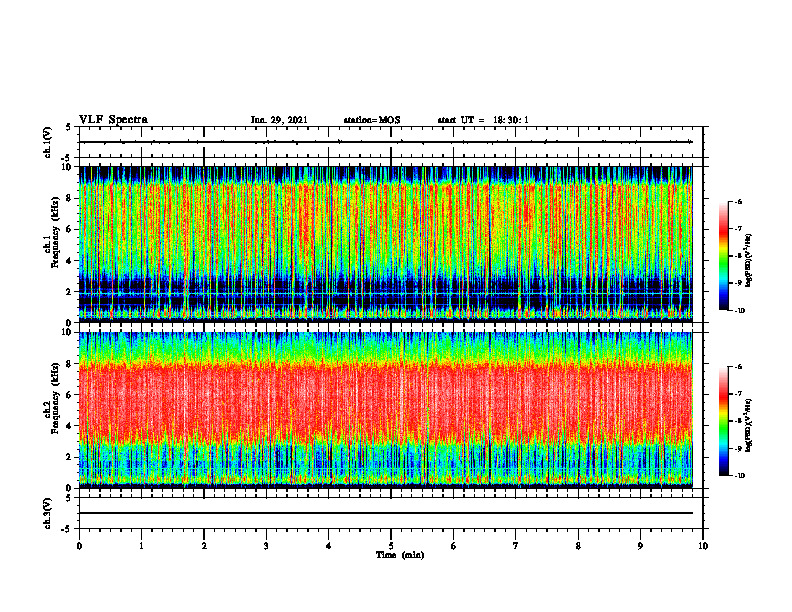Click the "4" minute tick label

click(329, 546)
